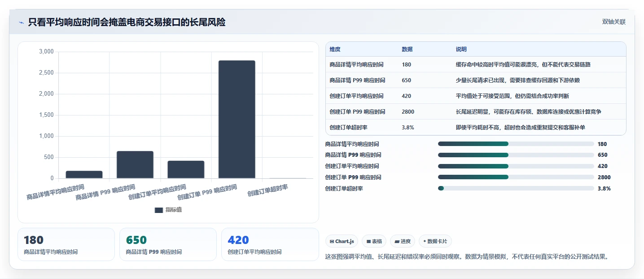Click the 数据卡片 tag
This screenshot has height=279, width=644.
pos(435,241)
